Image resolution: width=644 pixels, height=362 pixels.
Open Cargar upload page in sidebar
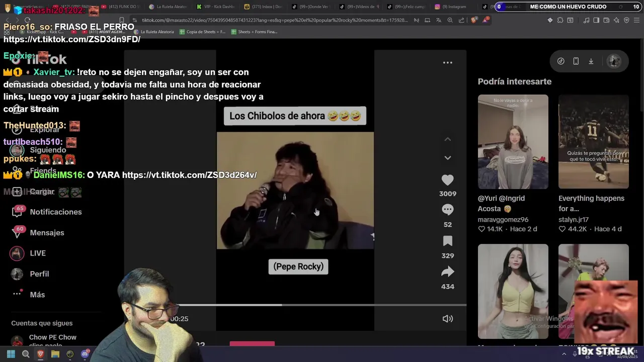33,192
